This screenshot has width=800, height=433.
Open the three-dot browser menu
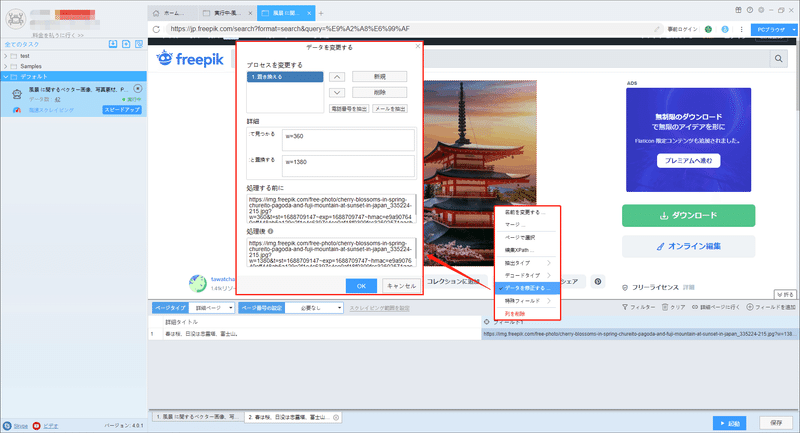(741, 30)
